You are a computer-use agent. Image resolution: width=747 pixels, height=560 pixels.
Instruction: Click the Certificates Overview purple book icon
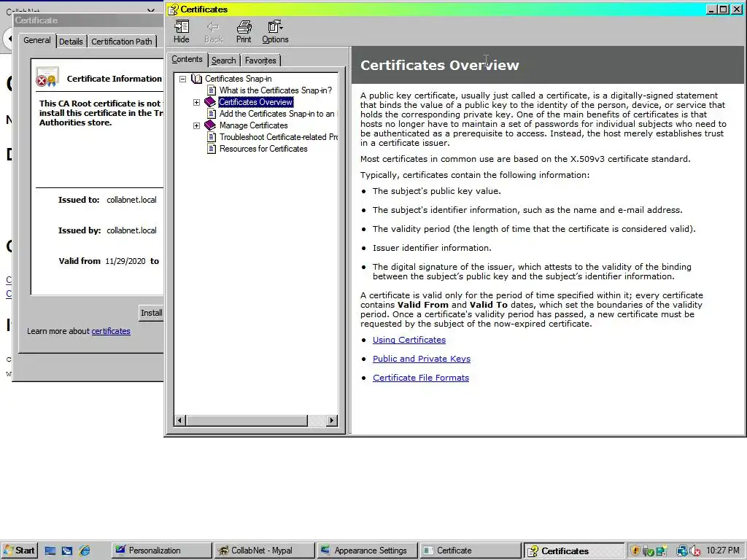click(x=210, y=102)
